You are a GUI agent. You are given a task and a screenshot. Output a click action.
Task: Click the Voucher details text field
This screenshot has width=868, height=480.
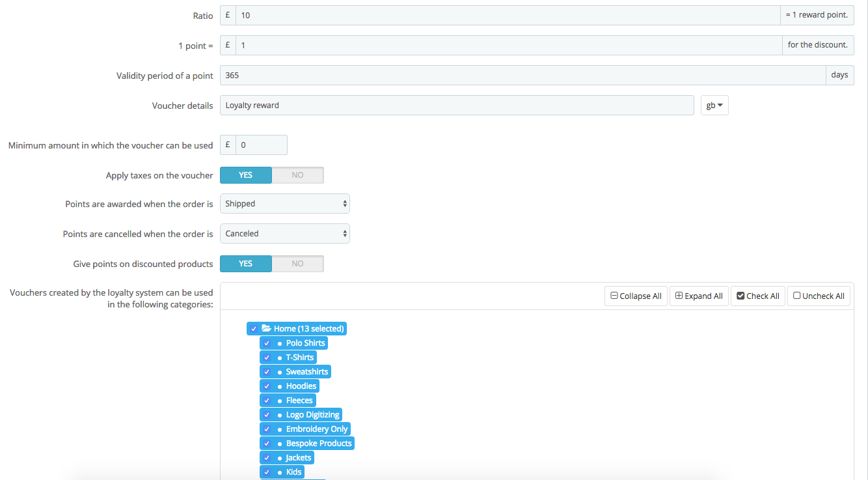pos(457,106)
